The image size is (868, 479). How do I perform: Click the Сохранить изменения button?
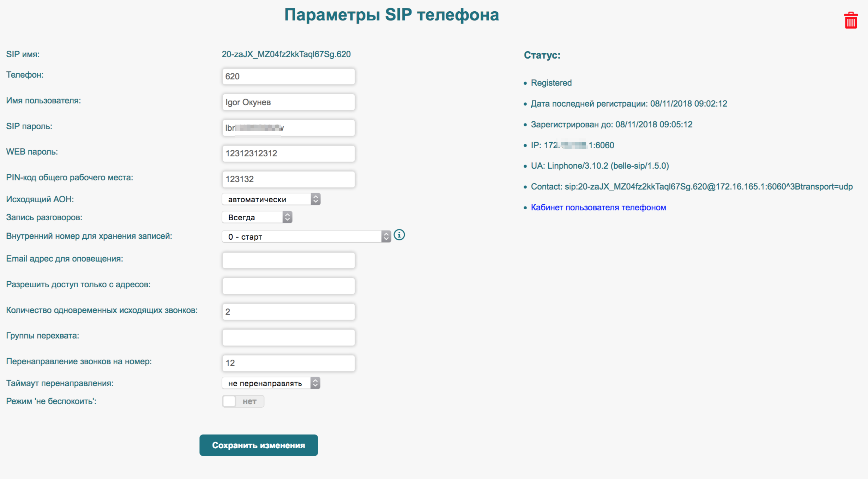[258, 445]
